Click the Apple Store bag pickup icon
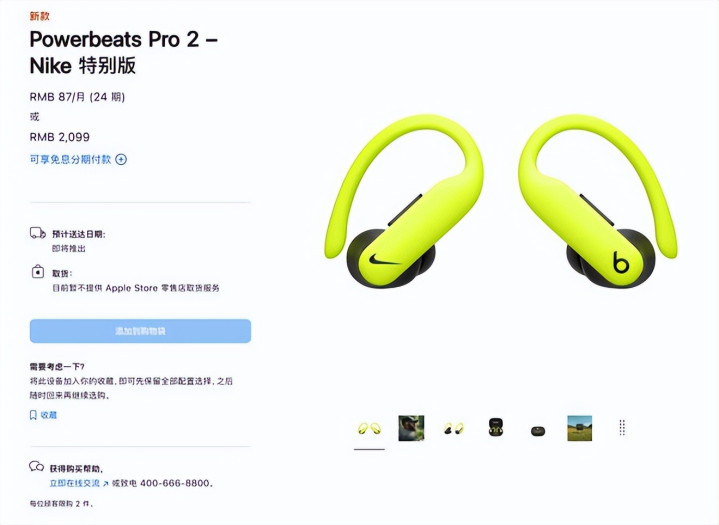Screen dimensions: 719x525 [x=38, y=272]
